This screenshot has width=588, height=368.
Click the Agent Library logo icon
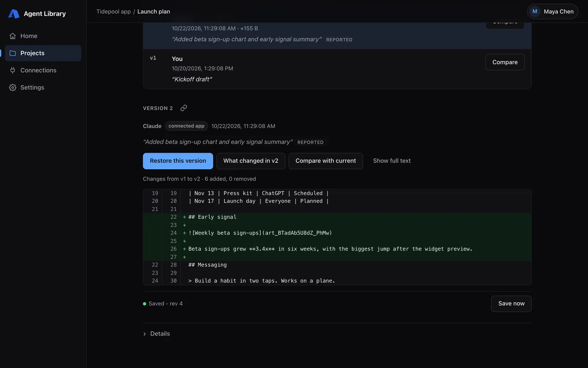pyautogui.click(x=14, y=14)
